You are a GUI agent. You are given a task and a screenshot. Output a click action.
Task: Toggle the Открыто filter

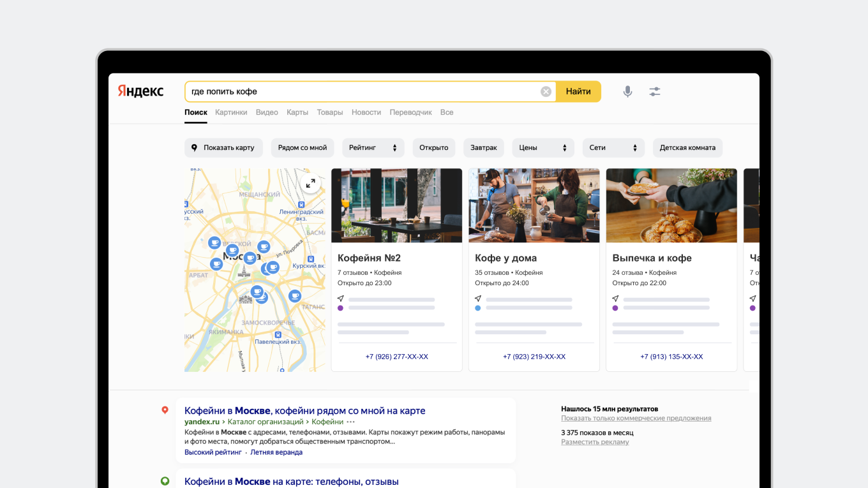[433, 148]
